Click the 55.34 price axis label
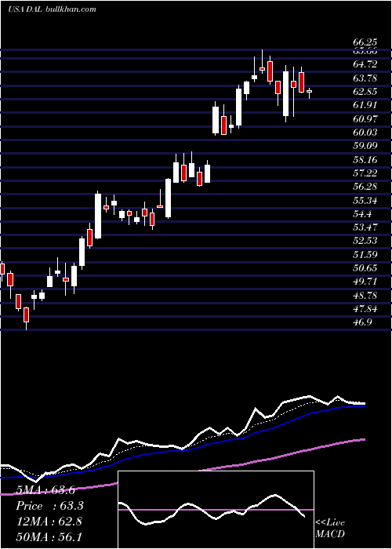This screenshot has width=392, height=549. tap(365, 201)
